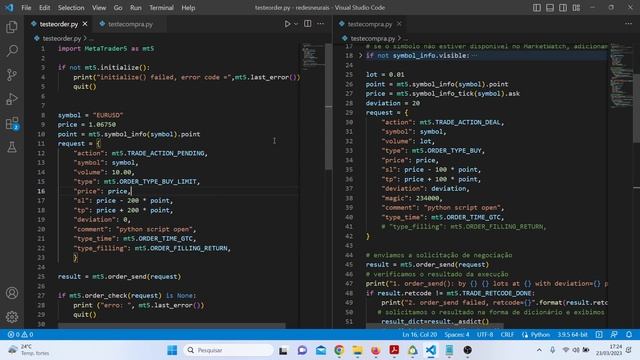Open the Search view in activity bar
Image resolution: width=640 pixels, height=360 pixels.
(12, 51)
